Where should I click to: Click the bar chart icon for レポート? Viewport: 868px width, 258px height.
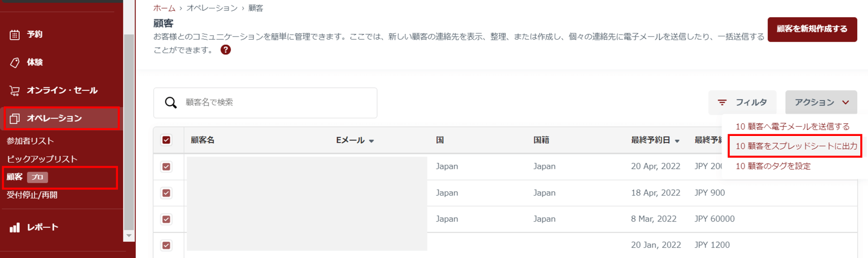tap(14, 227)
